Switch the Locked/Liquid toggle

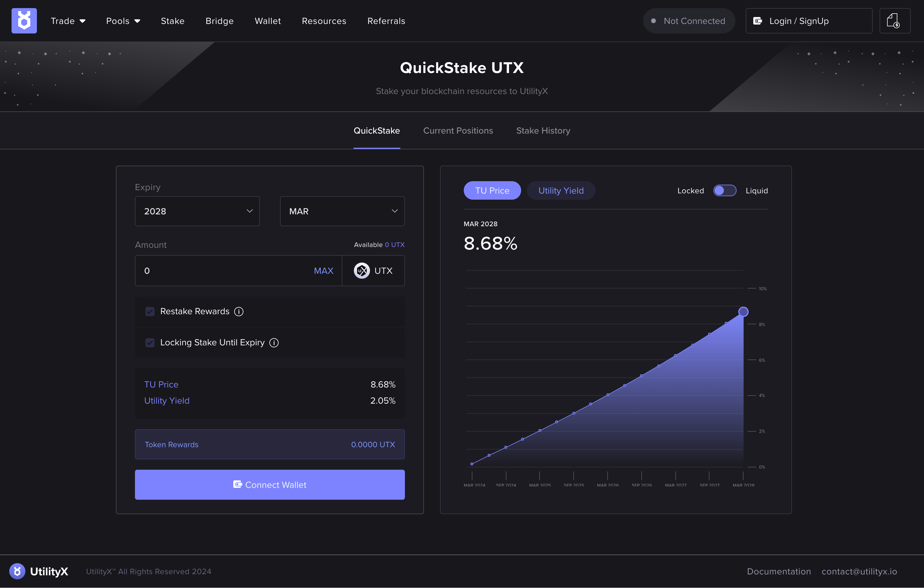pyautogui.click(x=724, y=191)
